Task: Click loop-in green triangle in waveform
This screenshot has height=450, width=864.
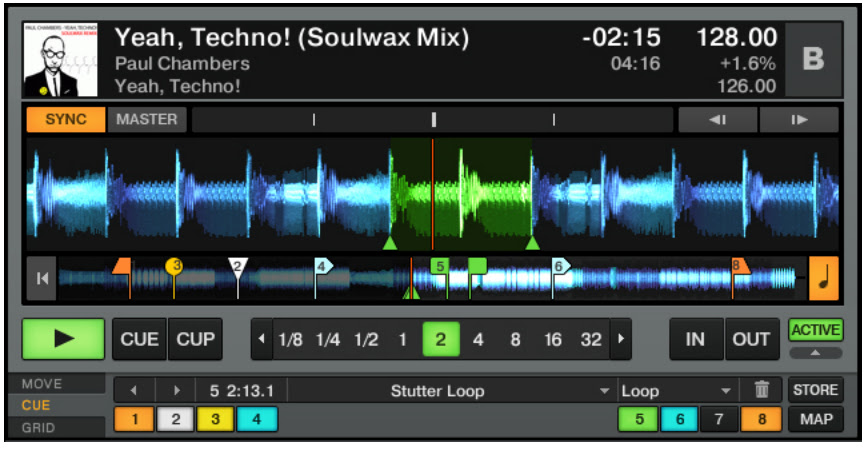Action: point(390,242)
